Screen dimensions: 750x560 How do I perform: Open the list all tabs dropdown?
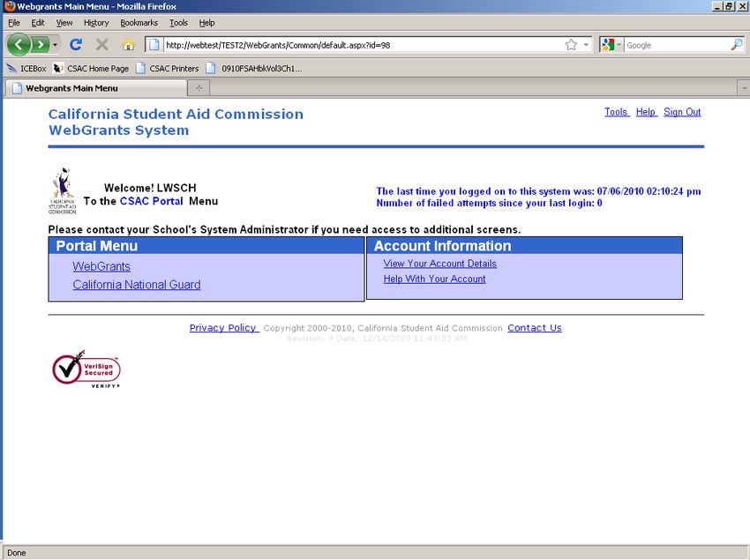(x=744, y=88)
